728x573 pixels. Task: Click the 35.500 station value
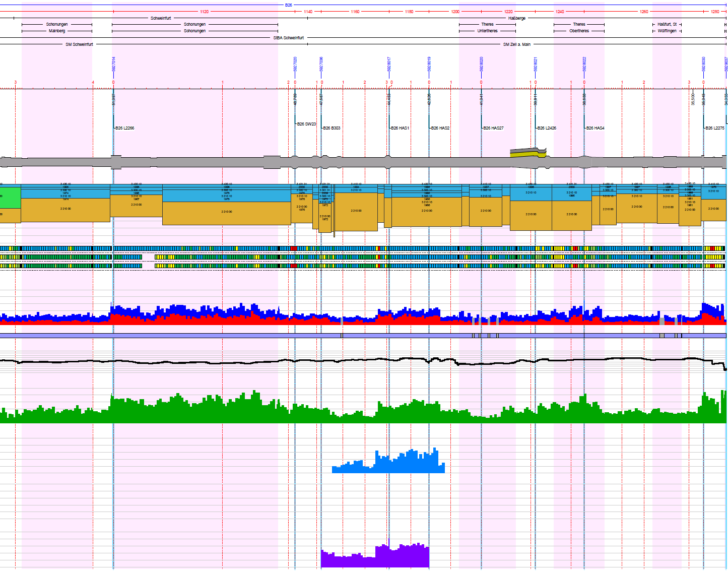(693, 99)
